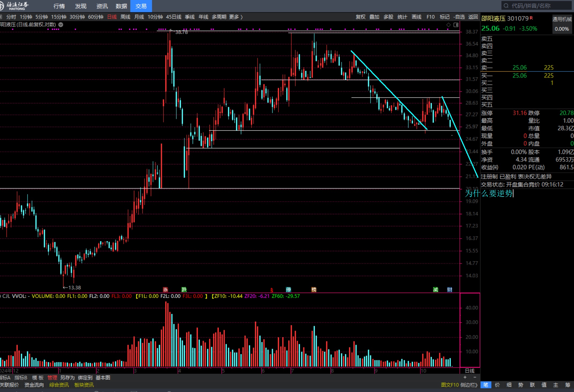Toggle 侧边栏 sidebar visibility
This screenshot has width=574, height=392.
coord(469,385)
